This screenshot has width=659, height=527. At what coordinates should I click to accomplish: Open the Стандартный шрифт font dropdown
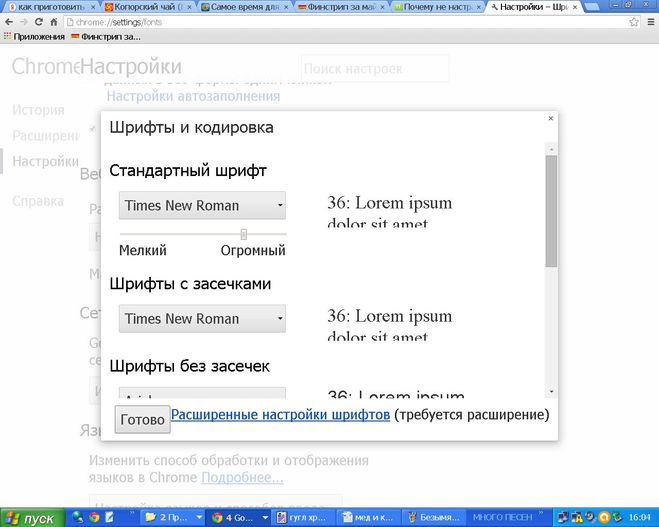coord(202,206)
